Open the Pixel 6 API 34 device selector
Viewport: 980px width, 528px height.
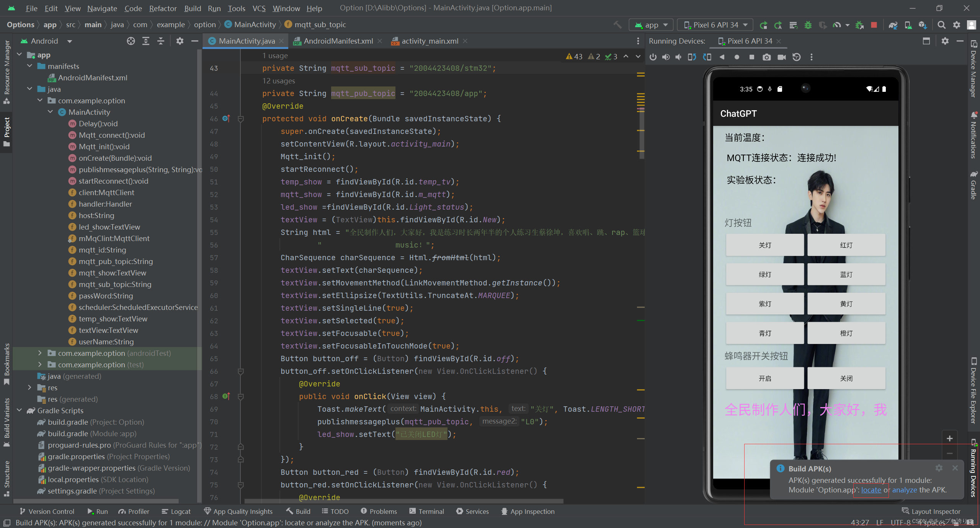click(x=715, y=24)
